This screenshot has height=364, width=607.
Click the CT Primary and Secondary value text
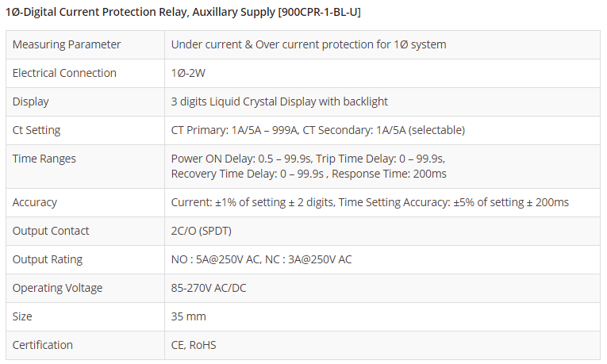coord(317,130)
